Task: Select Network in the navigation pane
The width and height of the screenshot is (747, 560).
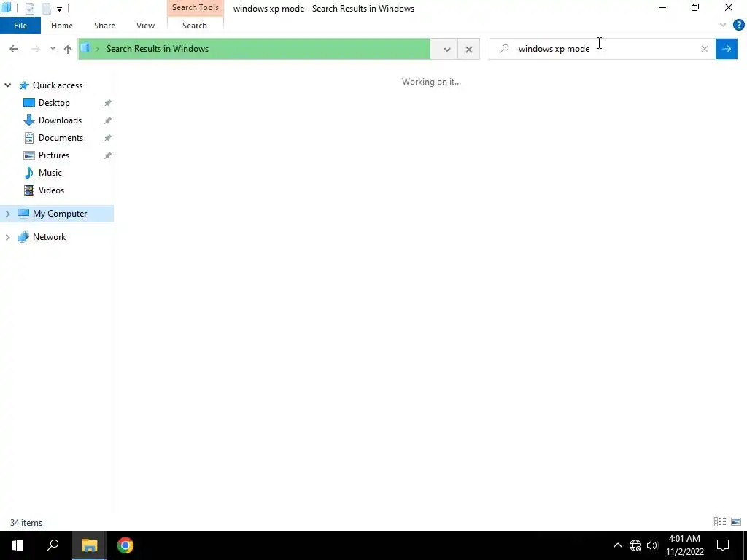Action: point(50,237)
